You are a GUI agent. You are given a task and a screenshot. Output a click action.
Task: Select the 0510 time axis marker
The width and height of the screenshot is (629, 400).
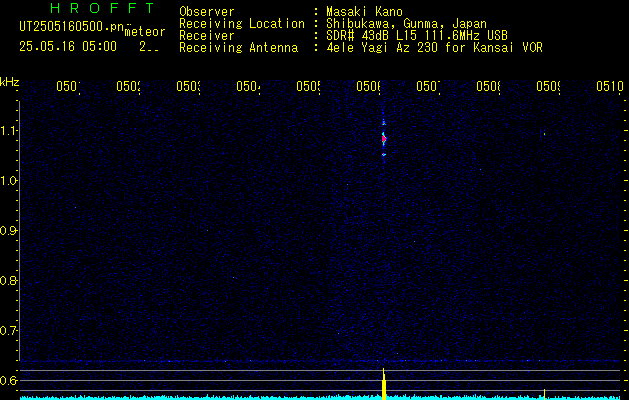coord(610,86)
